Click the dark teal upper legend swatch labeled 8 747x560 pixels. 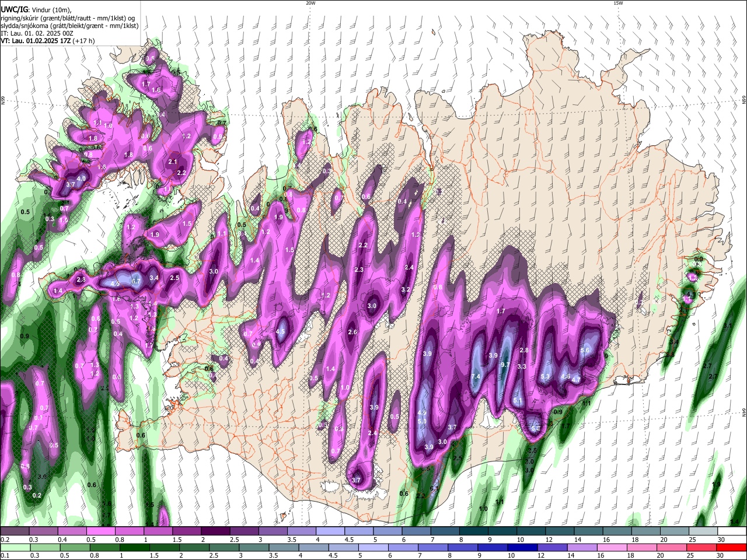tap(474, 531)
